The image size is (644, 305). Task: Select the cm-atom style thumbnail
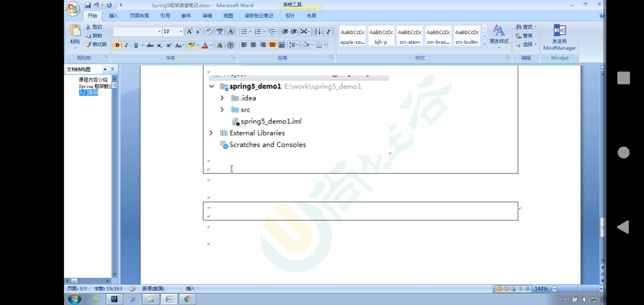[410, 36]
